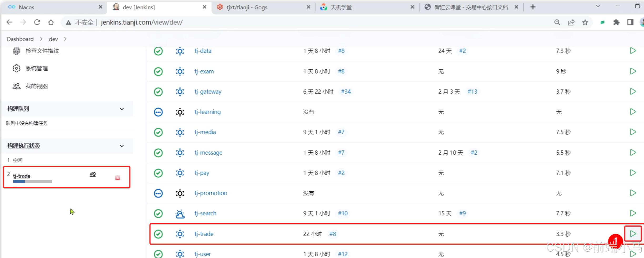Open tj-search last failure build #9
This screenshot has height=258, width=644.
(x=462, y=213)
